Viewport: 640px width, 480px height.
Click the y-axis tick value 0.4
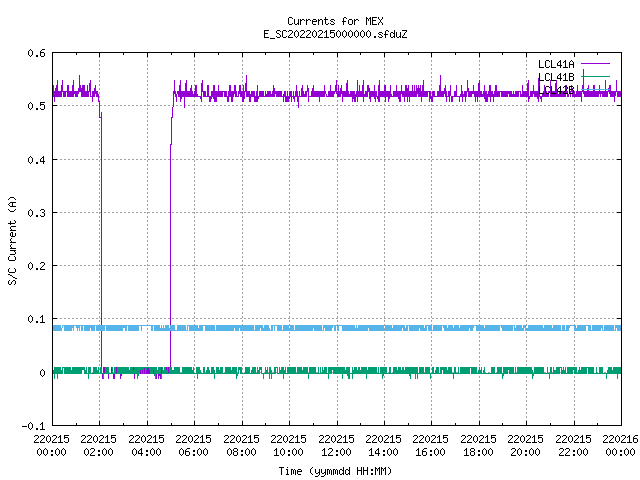point(36,160)
